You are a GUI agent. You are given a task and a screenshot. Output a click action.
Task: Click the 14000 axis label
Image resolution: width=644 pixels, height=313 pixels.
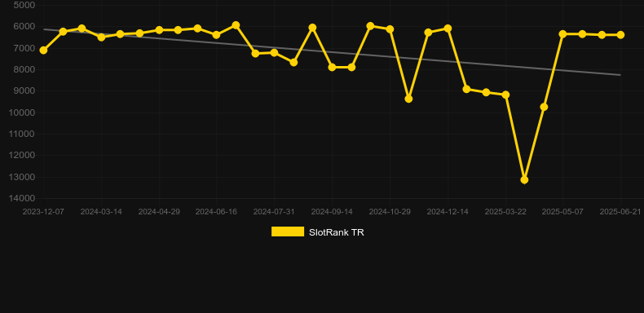pyautogui.click(x=22, y=198)
